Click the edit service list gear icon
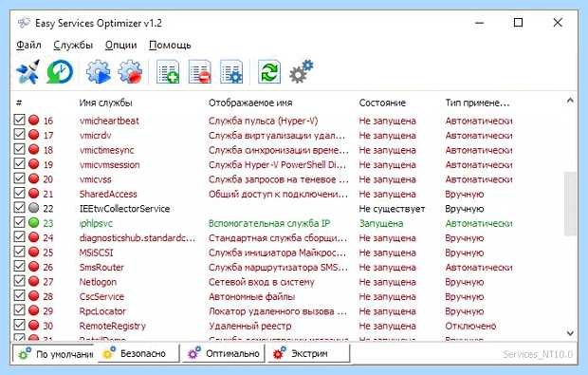The width and height of the screenshot is (588, 375). (231, 71)
